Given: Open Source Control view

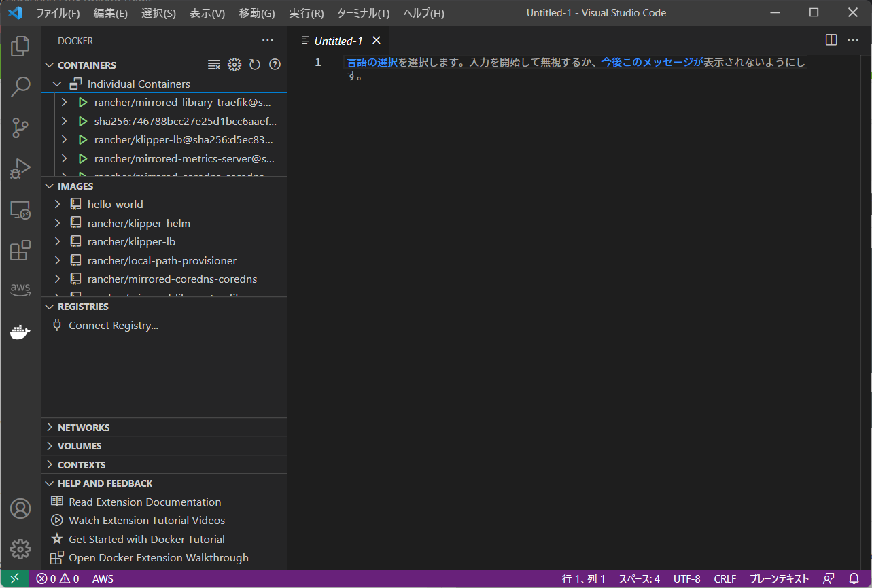Looking at the screenshot, I should [20, 127].
